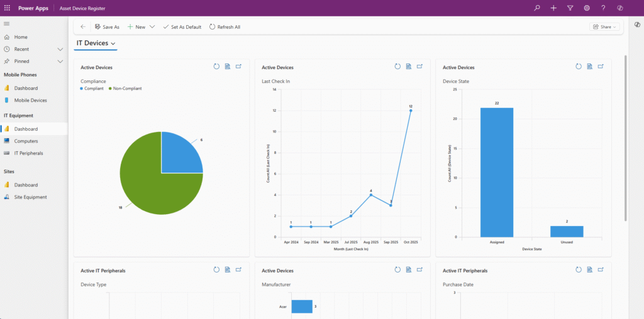
Task: Open the advanced filter funnel icon
Action: click(570, 8)
